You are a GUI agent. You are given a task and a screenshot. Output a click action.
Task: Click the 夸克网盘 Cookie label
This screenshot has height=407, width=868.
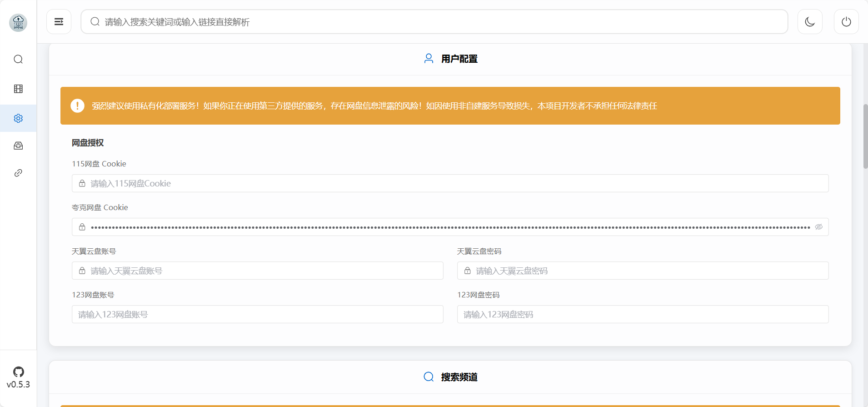point(100,207)
